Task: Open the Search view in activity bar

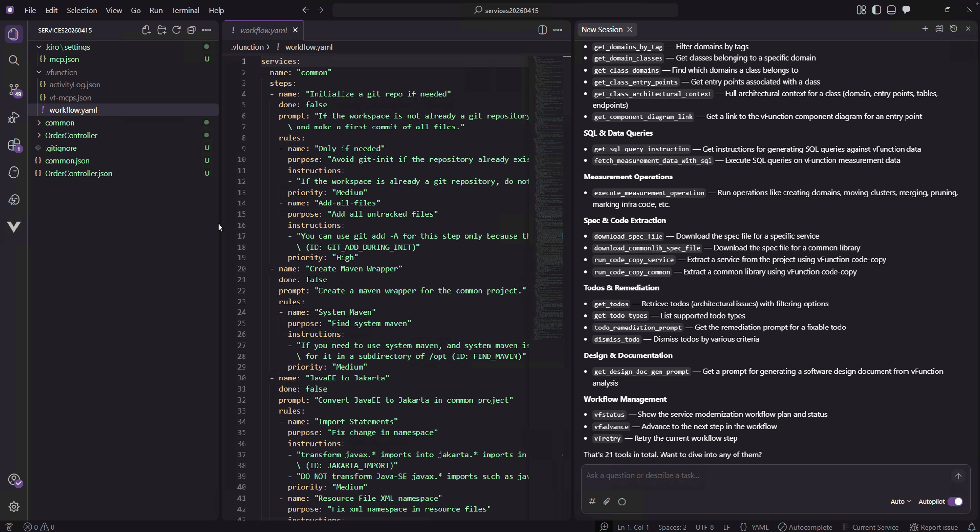Action: point(14,60)
